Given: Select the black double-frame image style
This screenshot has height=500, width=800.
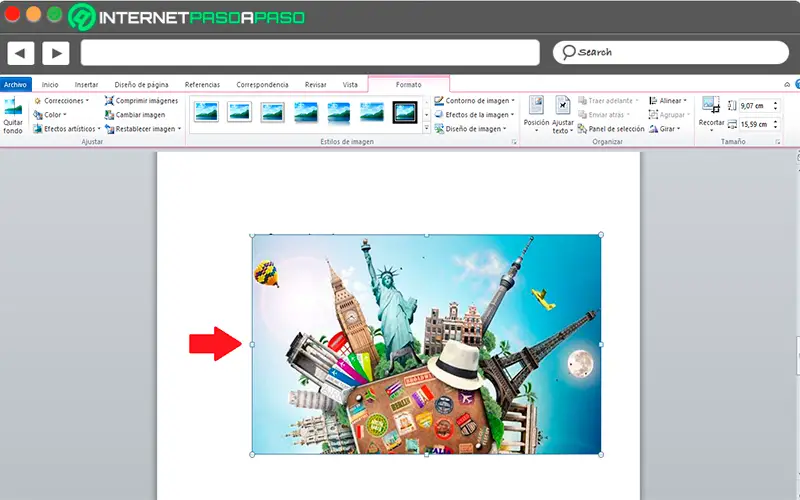Looking at the screenshot, I should click(x=405, y=112).
